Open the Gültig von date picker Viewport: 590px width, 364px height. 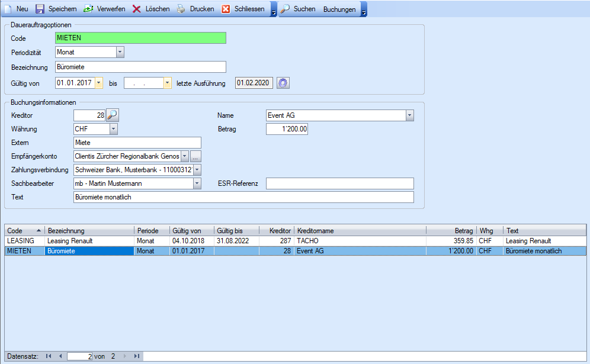tap(98, 83)
